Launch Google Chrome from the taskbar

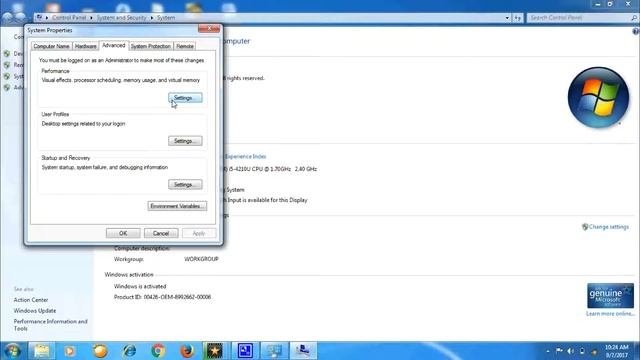tap(158, 351)
